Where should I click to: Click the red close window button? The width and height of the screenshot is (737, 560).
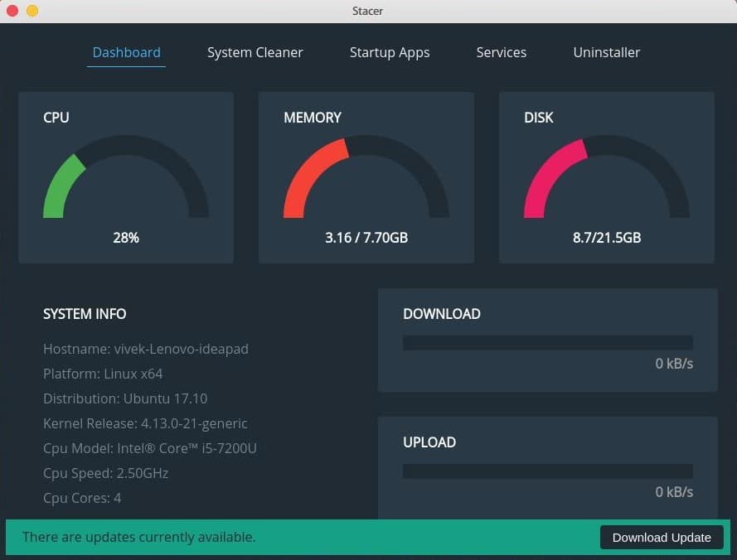[x=12, y=10]
